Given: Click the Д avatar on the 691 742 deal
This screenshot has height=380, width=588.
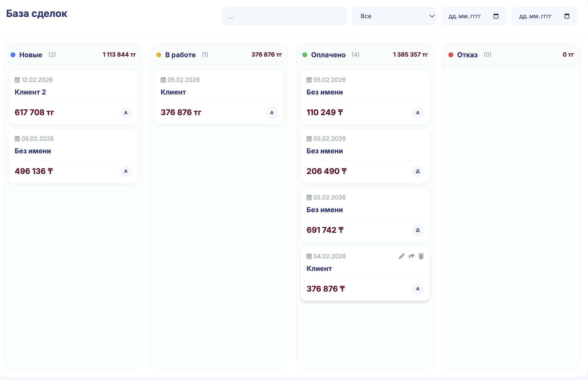Looking at the screenshot, I should [x=418, y=230].
